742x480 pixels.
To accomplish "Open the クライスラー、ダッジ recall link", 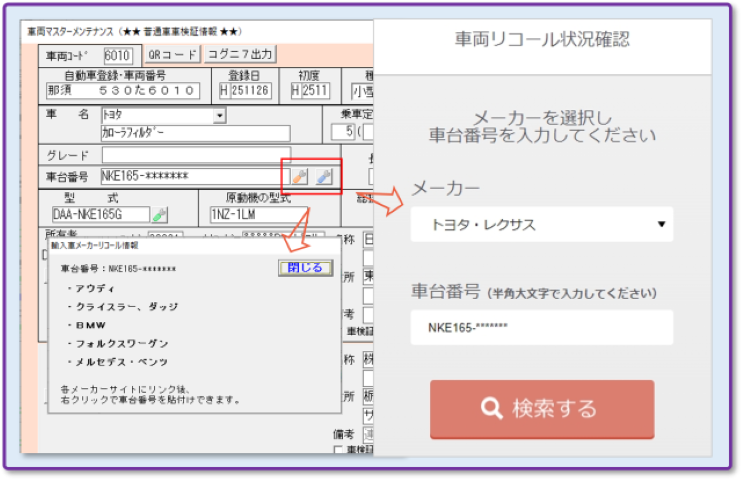I will pyautogui.click(x=116, y=307).
